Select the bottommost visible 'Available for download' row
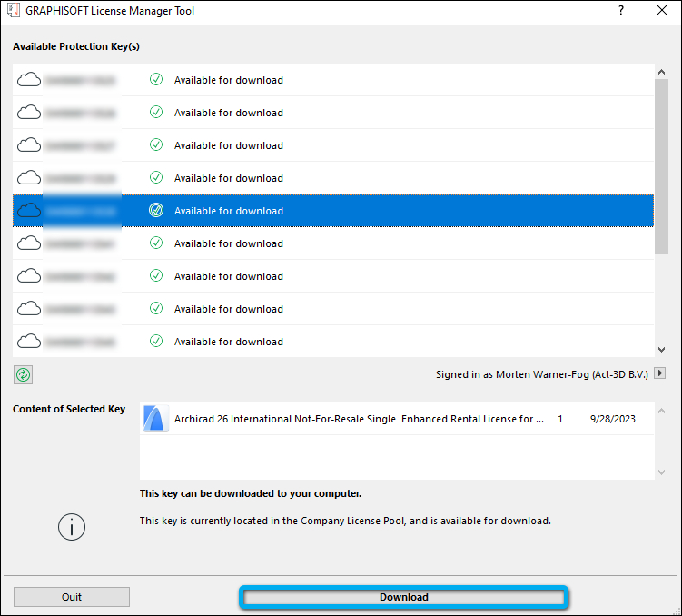The image size is (682, 616). (333, 342)
